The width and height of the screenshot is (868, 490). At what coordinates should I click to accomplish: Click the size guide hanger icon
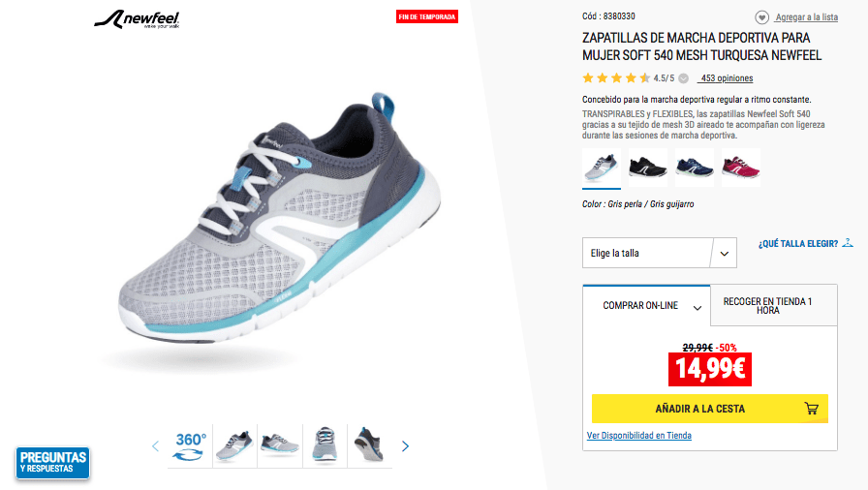pos(848,243)
